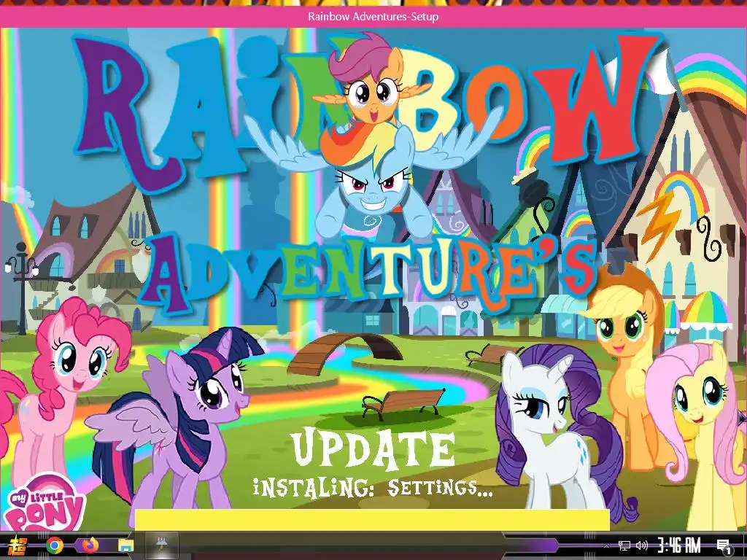Select the Rainbow Adventures setup taskbar button
This screenshot has height=560, width=747.
point(162,545)
